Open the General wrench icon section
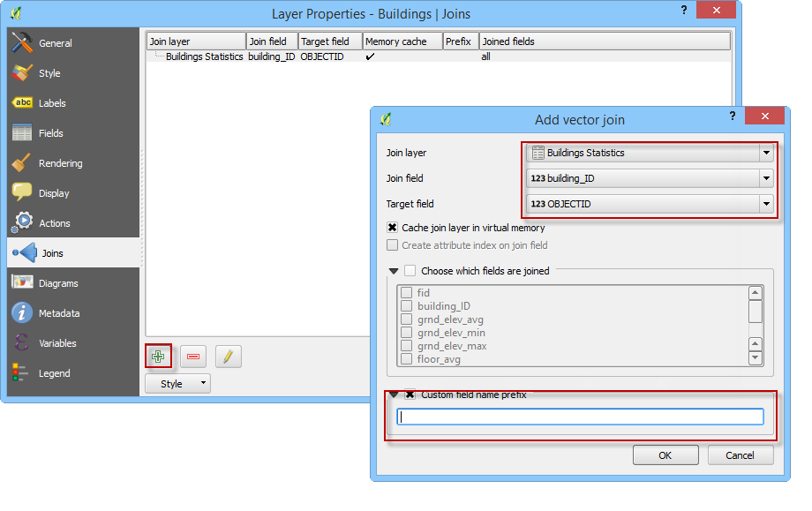Image resolution: width=812 pixels, height=511 pixels. pyautogui.click(x=23, y=43)
